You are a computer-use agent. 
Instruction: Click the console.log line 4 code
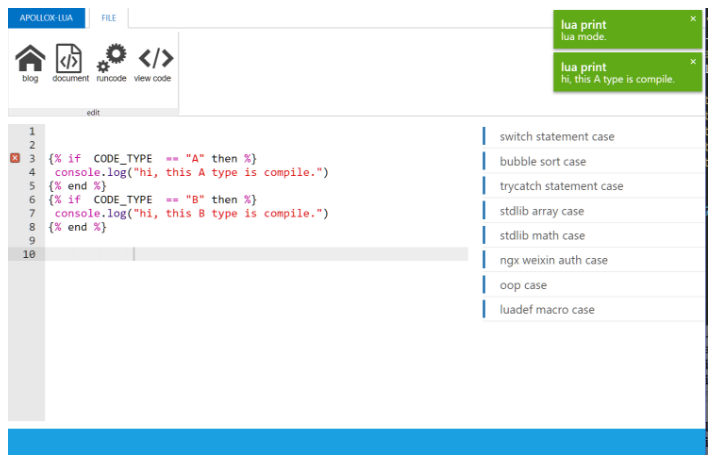190,172
